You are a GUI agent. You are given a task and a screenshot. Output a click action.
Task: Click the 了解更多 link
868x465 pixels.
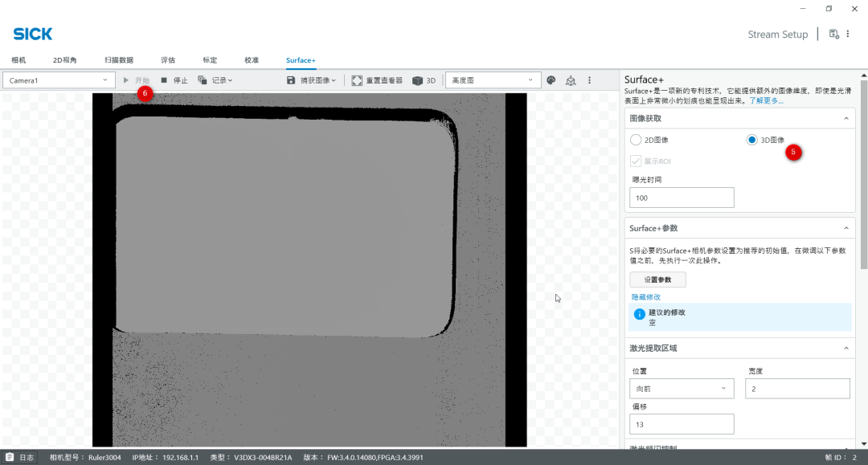[x=766, y=101]
